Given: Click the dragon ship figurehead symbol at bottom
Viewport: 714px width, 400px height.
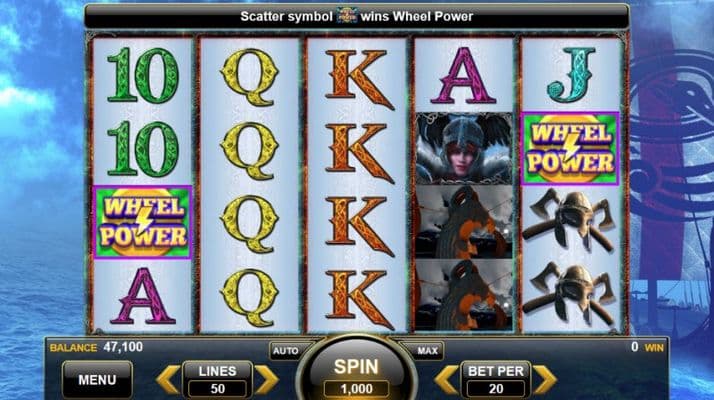Looking at the screenshot, I should point(464,295).
